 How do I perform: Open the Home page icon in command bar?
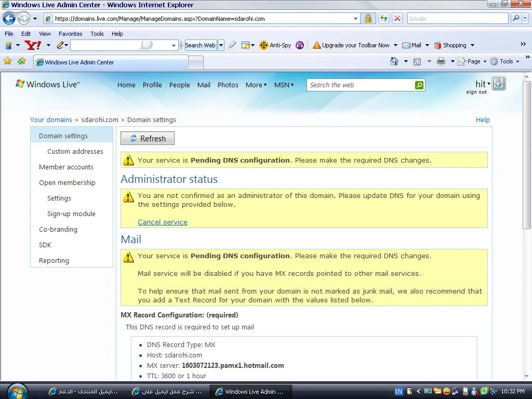[x=394, y=61]
